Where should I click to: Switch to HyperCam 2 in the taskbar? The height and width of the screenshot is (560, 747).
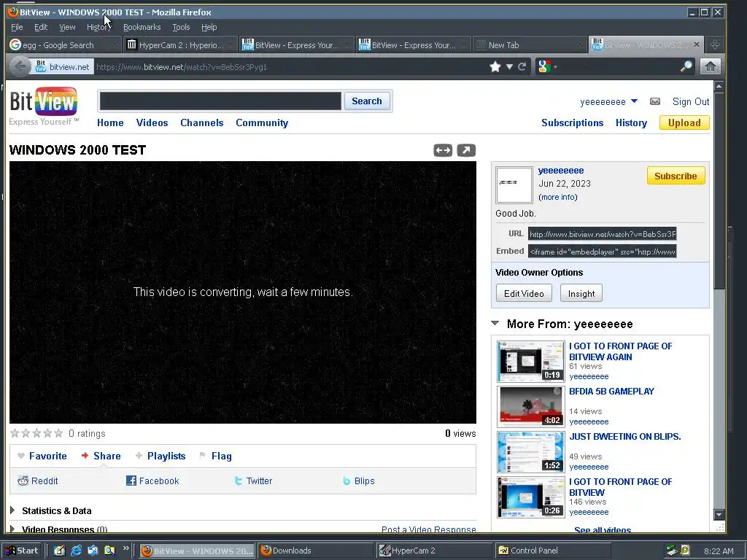tap(434, 551)
